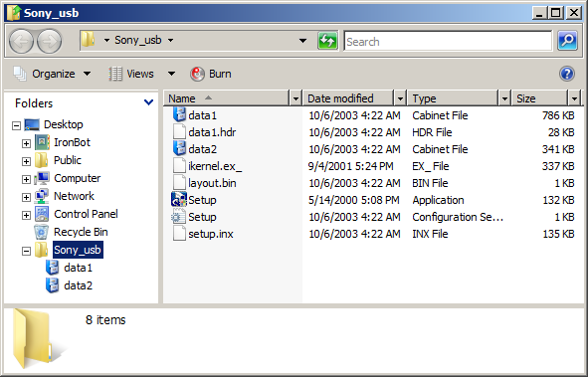The image size is (588, 377).
Task: Select the setup.inx file name
Action: pos(211,234)
